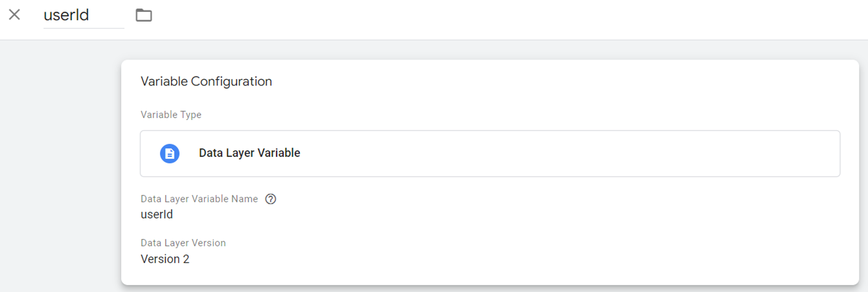Click the userId value under variable name
Viewport: 868px width, 292px height.
click(x=157, y=214)
